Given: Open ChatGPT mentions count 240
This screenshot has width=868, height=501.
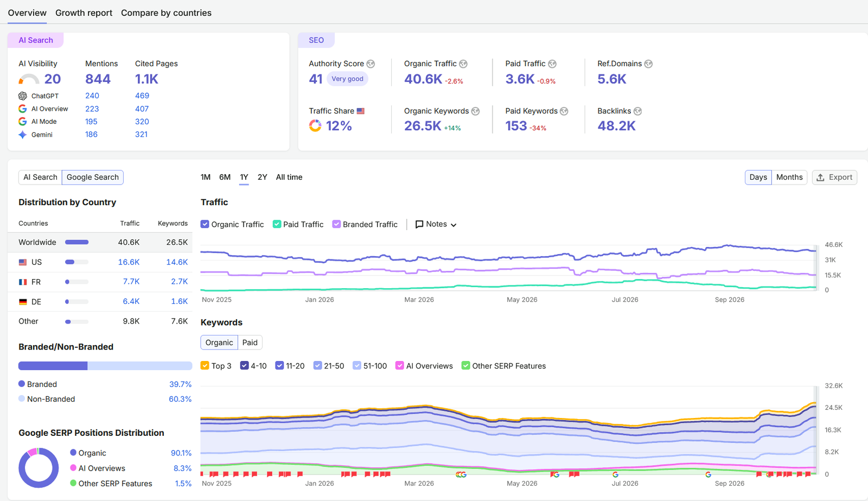Looking at the screenshot, I should click(x=92, y=96).
